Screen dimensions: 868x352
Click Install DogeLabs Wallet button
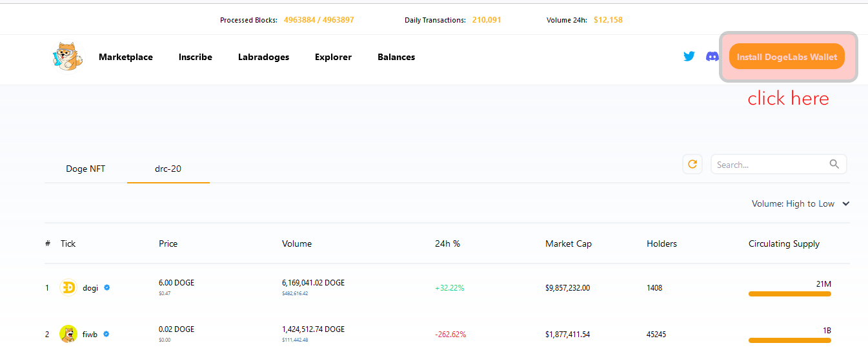click(x=787, y=57)
